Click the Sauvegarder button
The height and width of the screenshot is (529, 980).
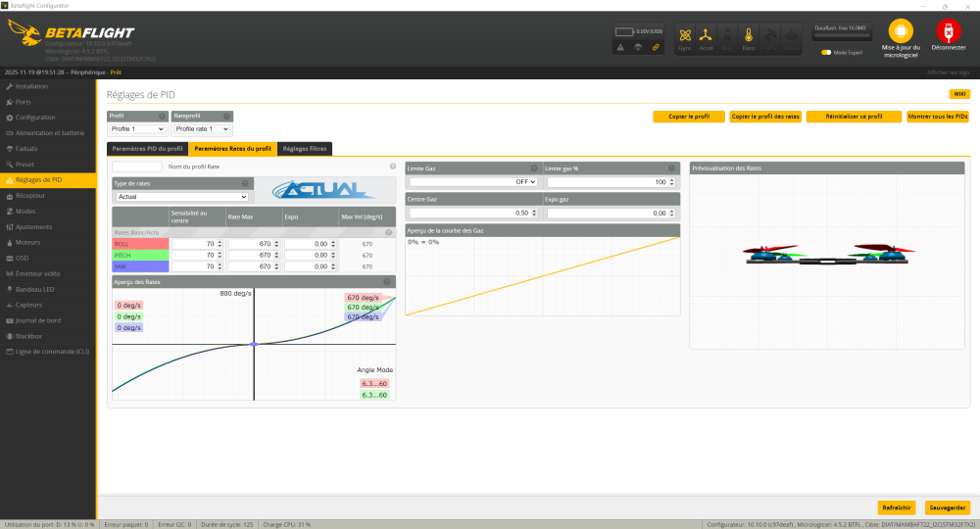click(x=948, y=507)
